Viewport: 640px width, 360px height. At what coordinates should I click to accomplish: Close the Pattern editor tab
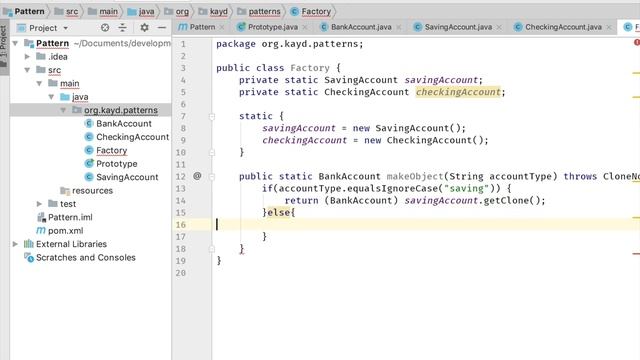click(x=222, y=27)
